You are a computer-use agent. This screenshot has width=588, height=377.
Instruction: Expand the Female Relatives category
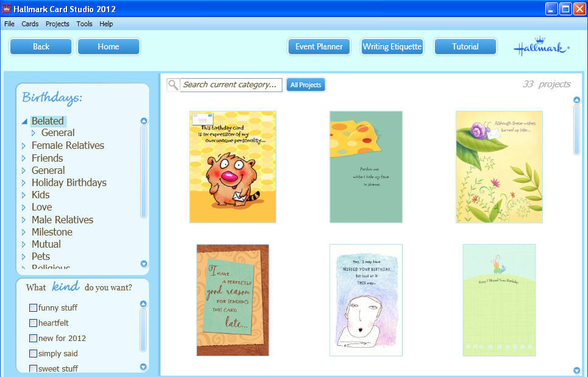(24, 146)
